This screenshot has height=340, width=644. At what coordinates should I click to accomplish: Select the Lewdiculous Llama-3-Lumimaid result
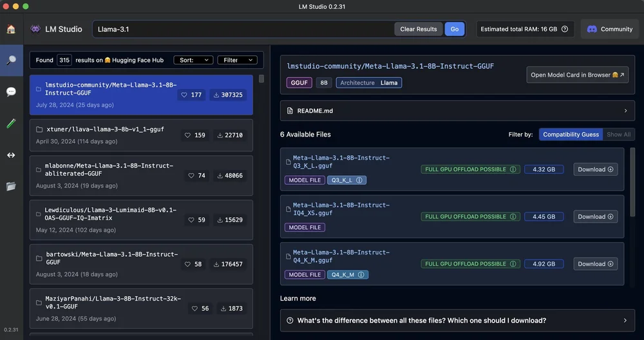click(141, 220)
